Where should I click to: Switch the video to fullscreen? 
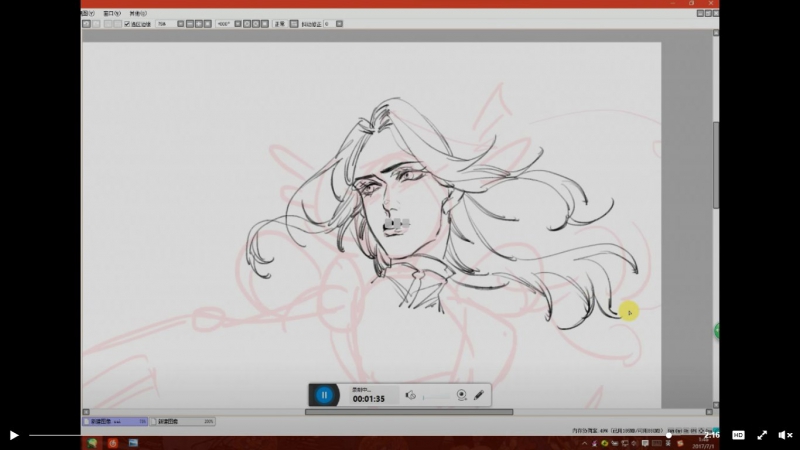762,435
